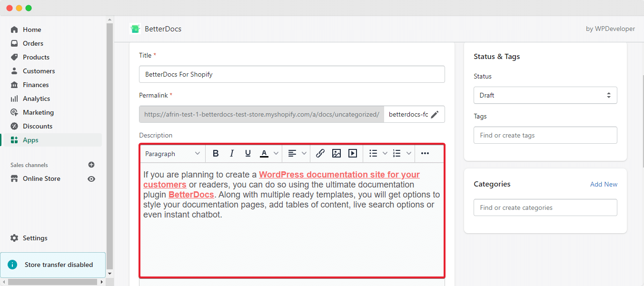Insert an image in the description editor
The width and height of the screenshot is (644, 286).
pyautogui.click(x=337, y=153)
